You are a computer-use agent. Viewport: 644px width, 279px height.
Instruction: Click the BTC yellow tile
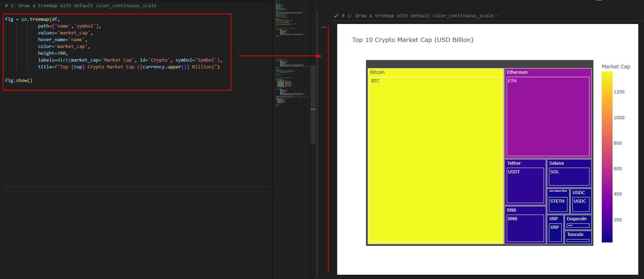(436, 159)
